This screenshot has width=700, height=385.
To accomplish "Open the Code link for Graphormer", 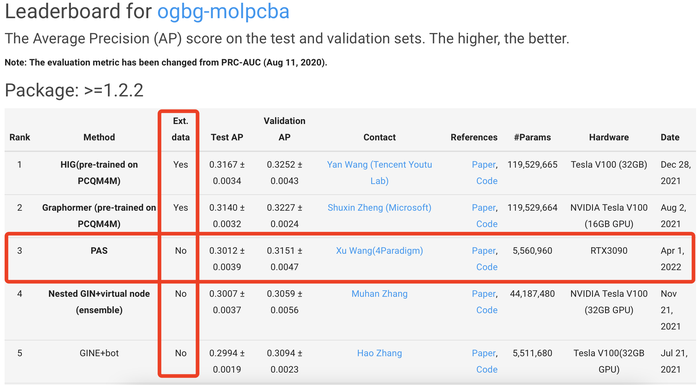I will click(x=487, y=224).
